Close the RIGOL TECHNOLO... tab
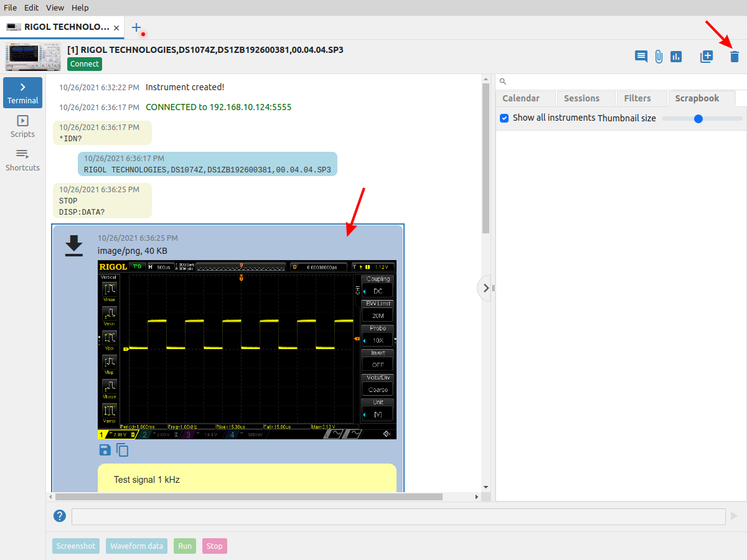 [117, 28]
